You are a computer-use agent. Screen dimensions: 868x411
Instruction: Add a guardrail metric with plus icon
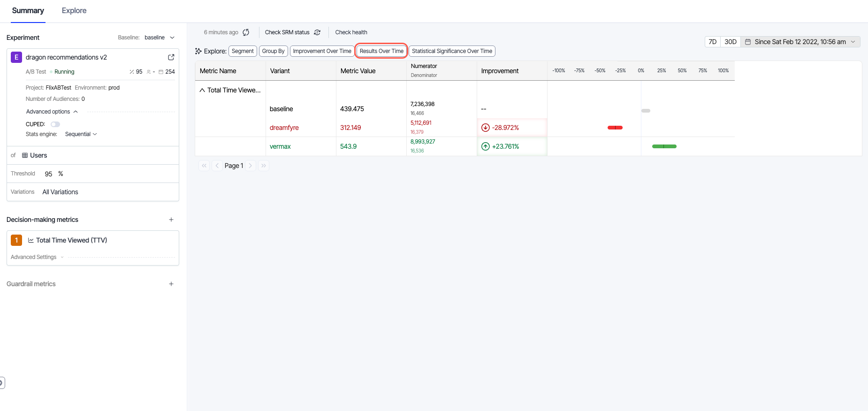click(x=171, y=284)
